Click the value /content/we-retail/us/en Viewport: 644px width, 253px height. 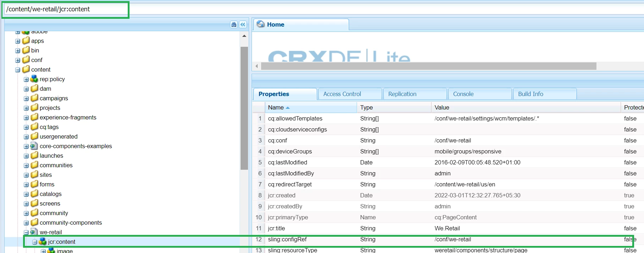click(465, 184)
